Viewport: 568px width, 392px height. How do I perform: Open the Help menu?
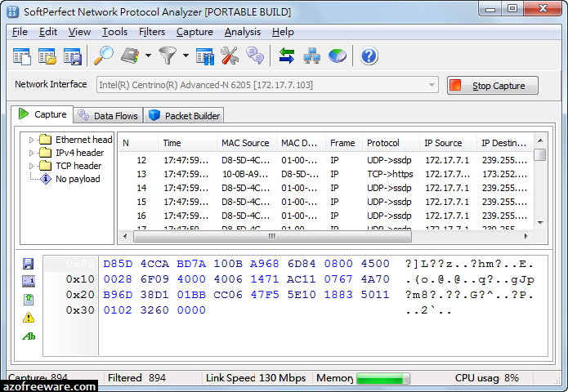[x=283, y=32]
